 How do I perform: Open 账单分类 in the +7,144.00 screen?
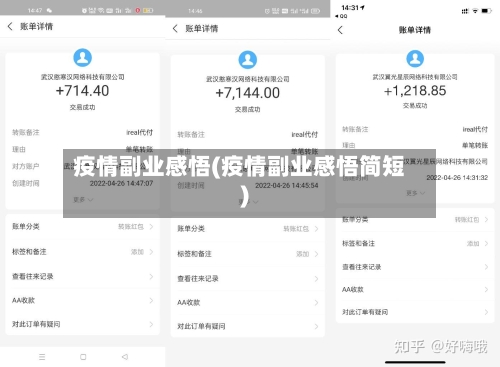(248, 229)
